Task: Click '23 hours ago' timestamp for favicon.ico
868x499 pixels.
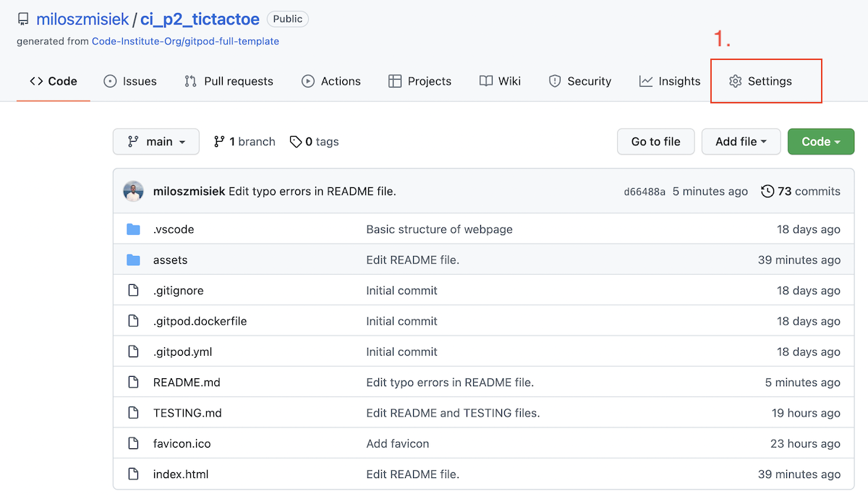Action: (x=805, y=443)
